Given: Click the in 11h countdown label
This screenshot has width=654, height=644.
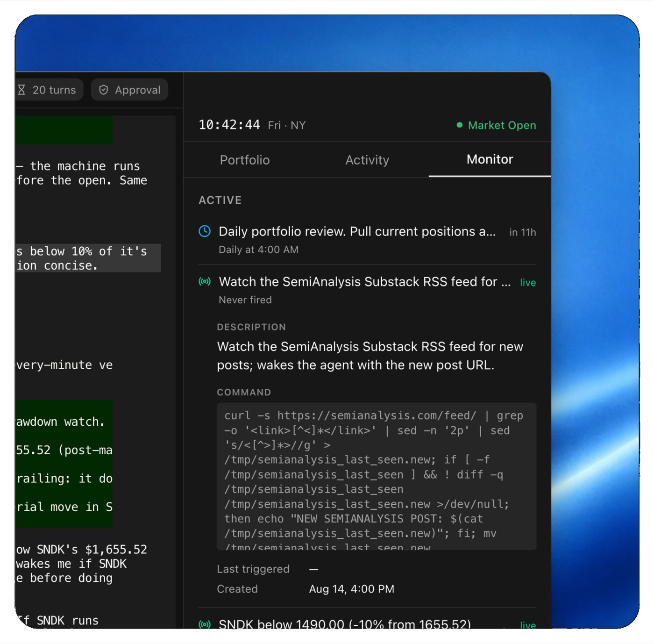Looking at the screenshot, I should (522, 232).
